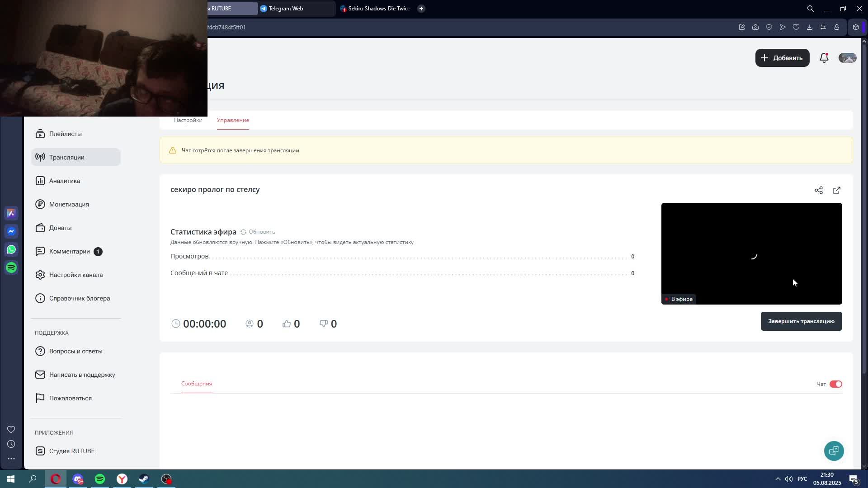This screenshot has width=868, height=488.
Task: Open the user avatar account menu
Action: tap(847, 58)
